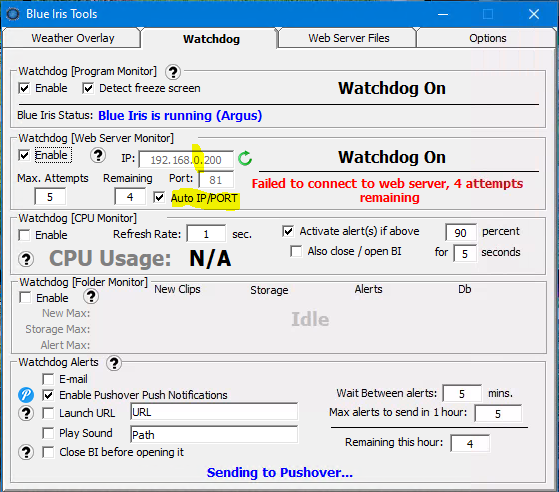Toggle Program Monitor Enable checkbox
559x492 pixels.
pos(24,88)
